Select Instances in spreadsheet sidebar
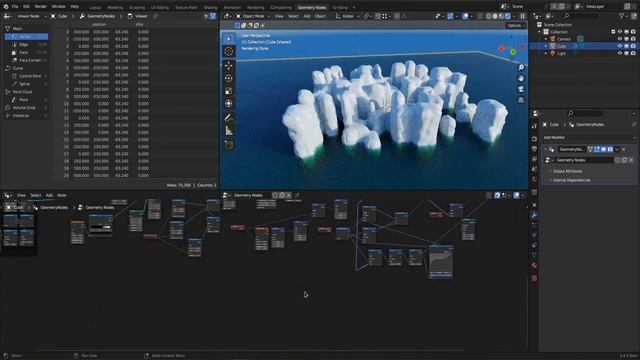Image resolution: width=640 pixels, height=360 pixels. point(26,116)
